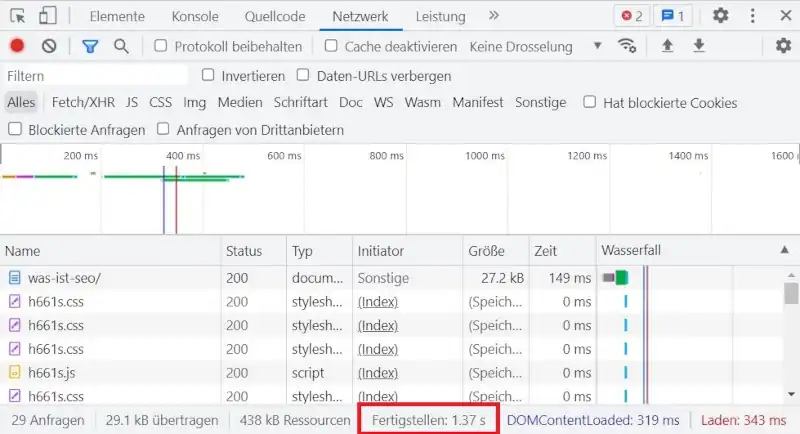Screen dimensions: 800x434
Task: Filter requests by Sonstige
Action: click(x=540, y=103)
